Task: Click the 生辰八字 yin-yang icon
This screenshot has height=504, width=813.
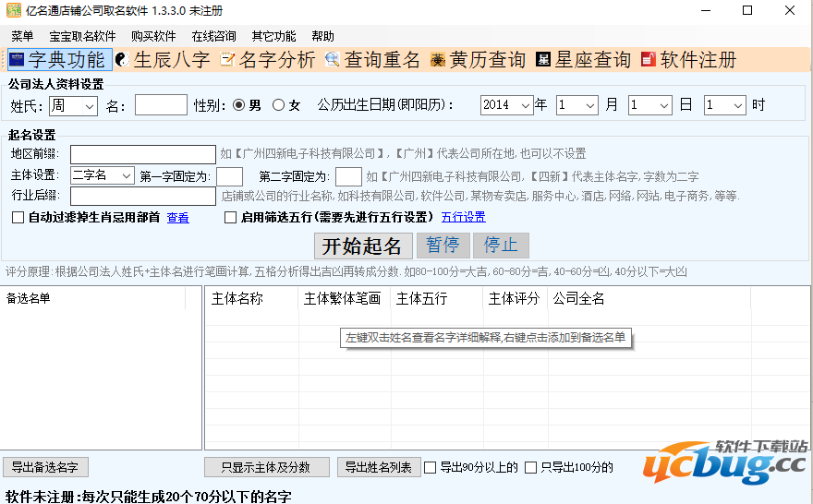Action: [x=122, y=60]
